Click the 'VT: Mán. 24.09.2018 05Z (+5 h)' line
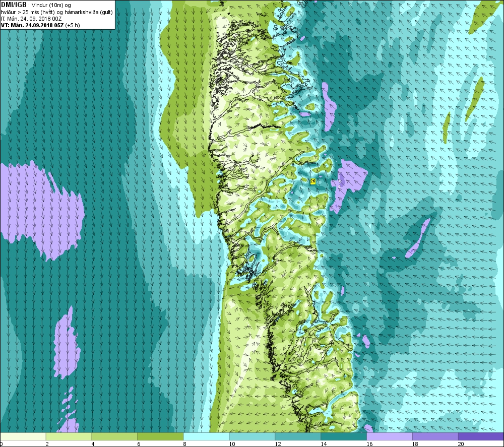The width and height of the screenshot is (504, 447). [x=40, y=25]
